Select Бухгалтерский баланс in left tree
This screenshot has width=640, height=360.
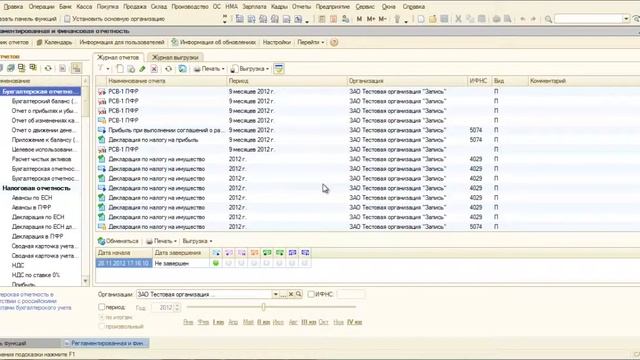[x=44, y=101]
